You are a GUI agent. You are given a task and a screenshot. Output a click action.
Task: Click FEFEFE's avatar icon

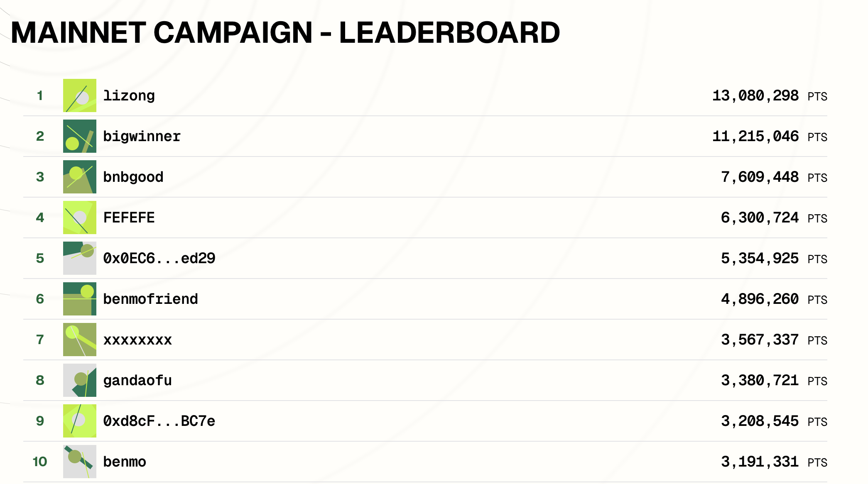(x=79, y=218)
